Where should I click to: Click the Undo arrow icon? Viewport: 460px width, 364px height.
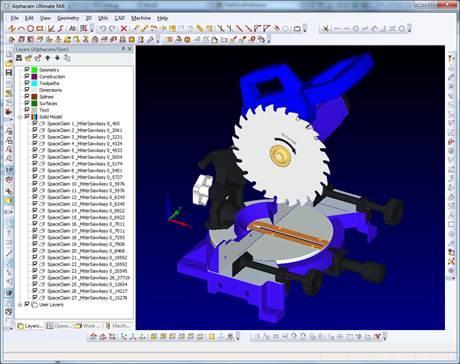point(103,29)
